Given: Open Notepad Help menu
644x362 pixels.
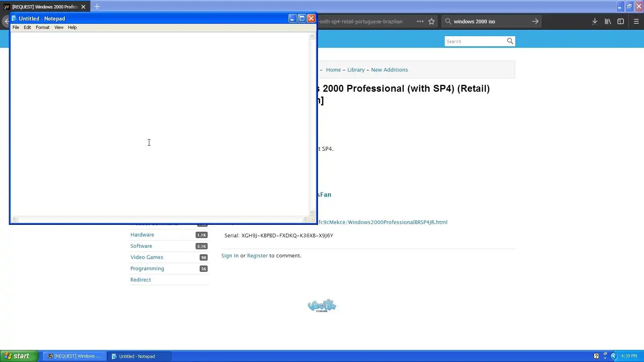Looking at the screenshot, I should [x=72, y=27].
